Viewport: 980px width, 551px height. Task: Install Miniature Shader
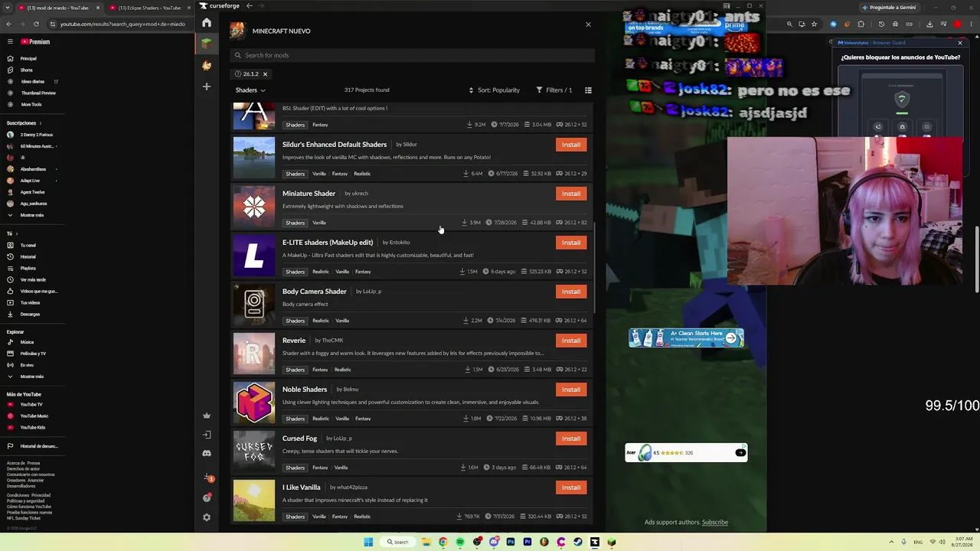(571, 194)
